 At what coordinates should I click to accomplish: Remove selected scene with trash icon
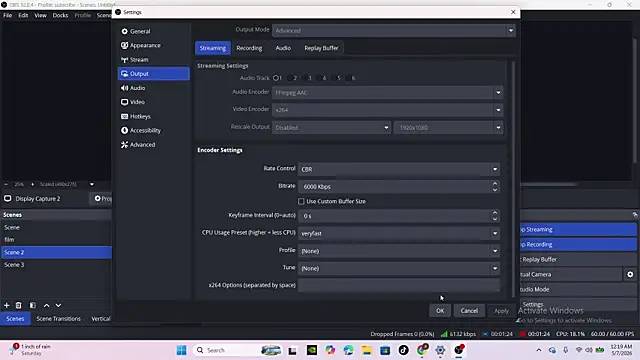click(18, 305)
